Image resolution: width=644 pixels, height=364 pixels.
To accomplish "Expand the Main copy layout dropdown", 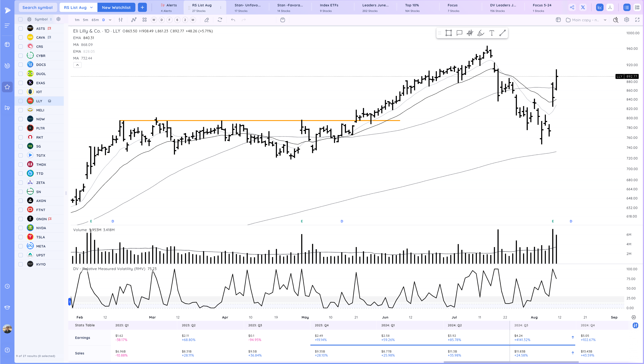I will (x=605, y=20).
